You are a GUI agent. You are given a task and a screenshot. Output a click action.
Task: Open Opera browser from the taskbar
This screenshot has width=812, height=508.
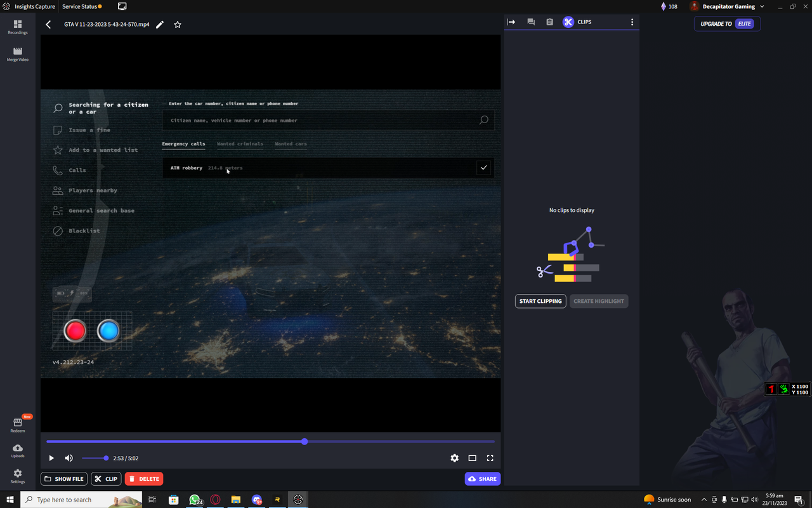click(x=215, y=500)
